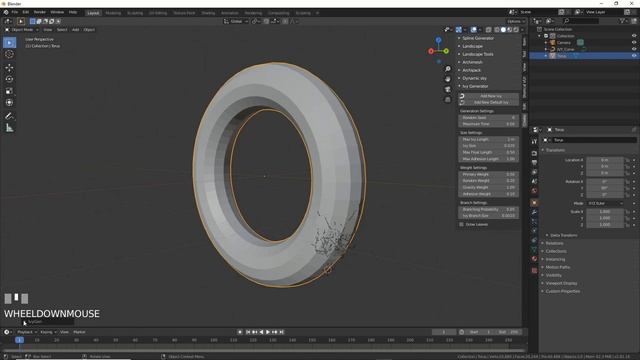
Task: Expand the Spline Generator panel
Action: pyautogui.click(x=478, y=38)
